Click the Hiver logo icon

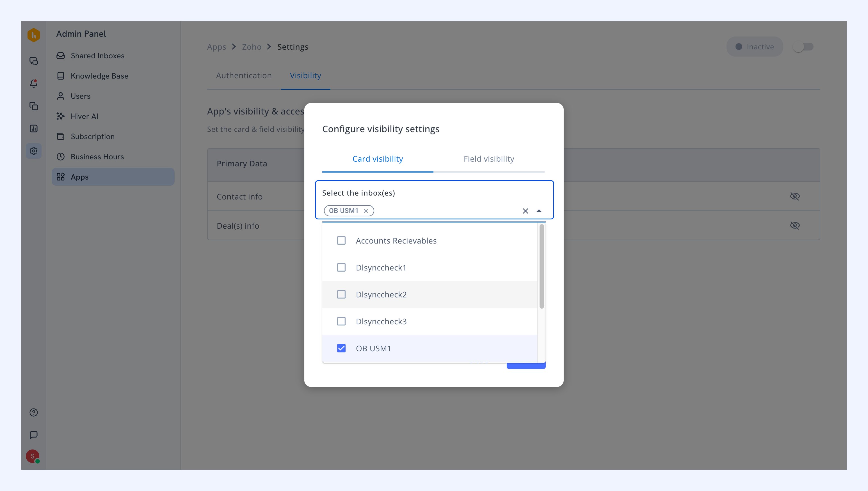tap(34, 35)
